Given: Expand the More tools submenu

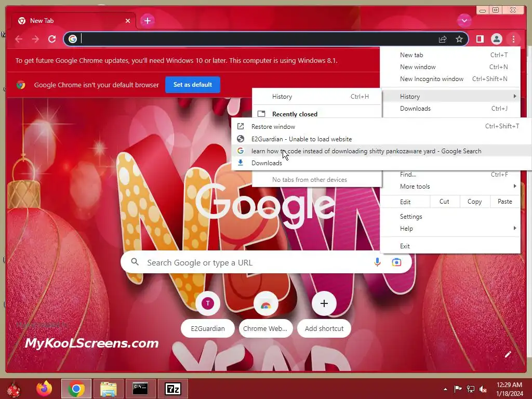Looking at the screenshot, I should (x=450, y=187).
